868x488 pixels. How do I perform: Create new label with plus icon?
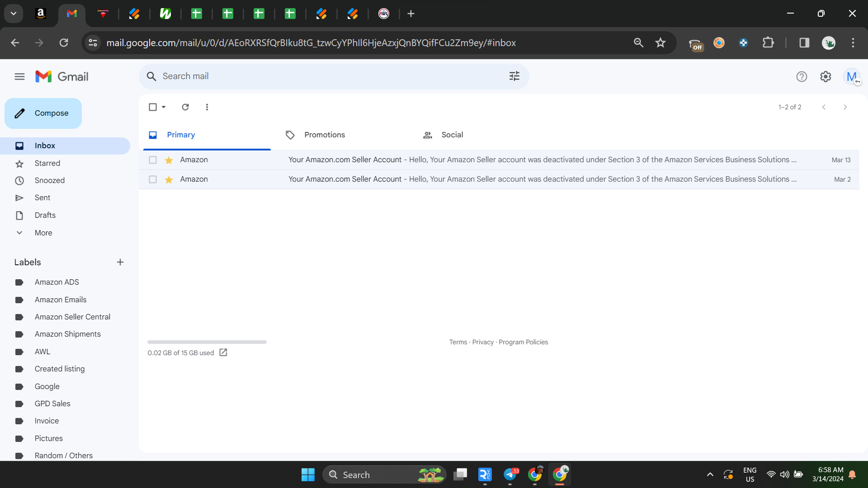pos(120,263)
